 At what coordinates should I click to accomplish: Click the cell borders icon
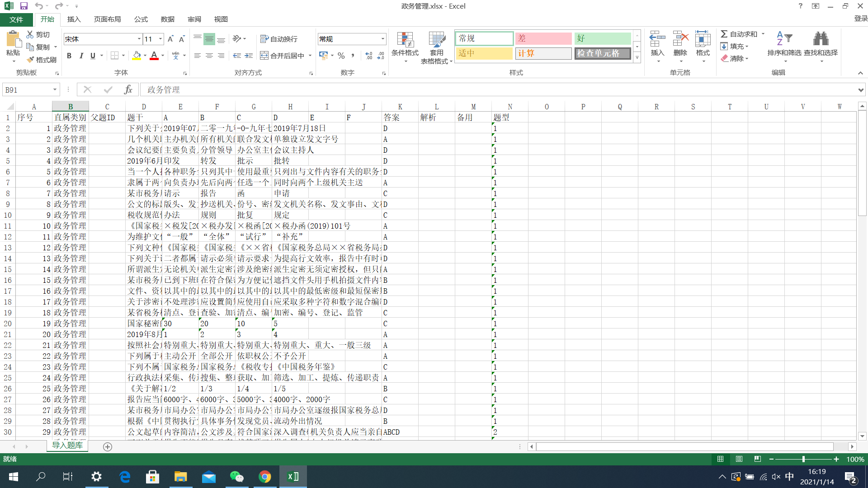coord(115,56)
